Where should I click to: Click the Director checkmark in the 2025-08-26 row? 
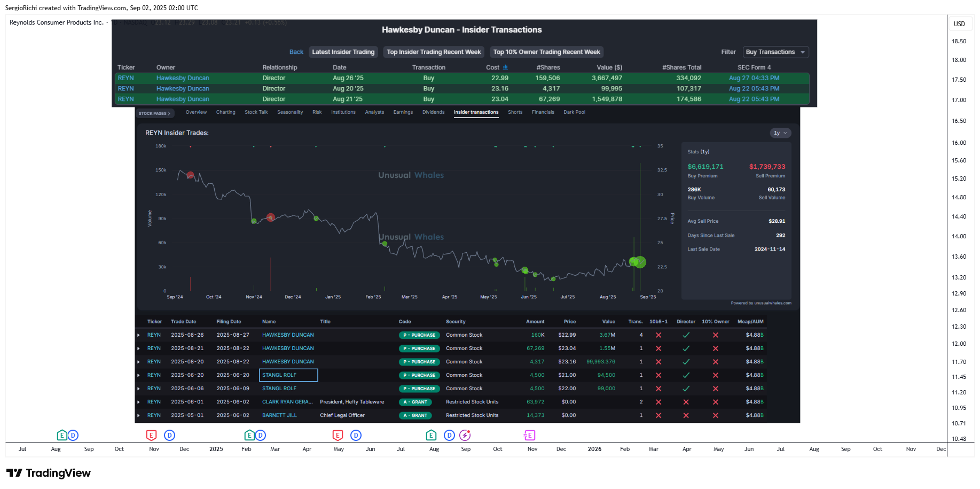(686, 335)
